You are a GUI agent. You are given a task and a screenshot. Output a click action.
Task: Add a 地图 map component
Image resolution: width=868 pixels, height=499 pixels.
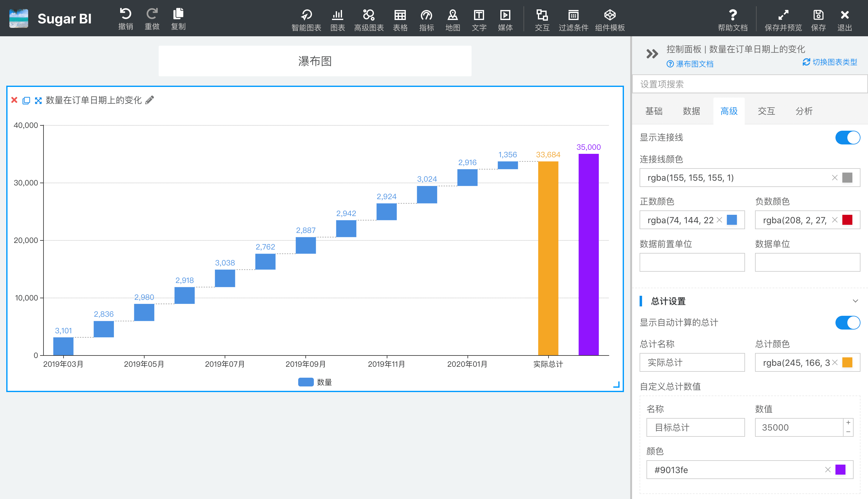tap(453, 20)
